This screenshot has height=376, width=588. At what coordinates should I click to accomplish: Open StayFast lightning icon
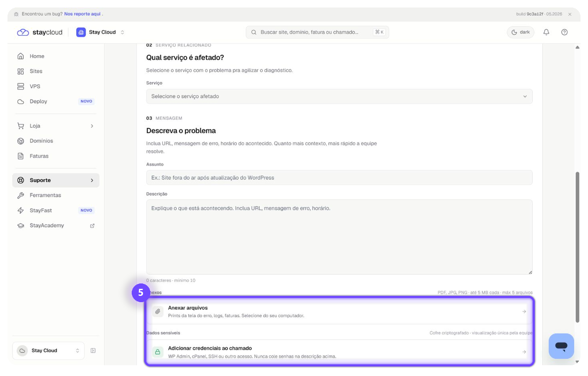coord(21,210)
